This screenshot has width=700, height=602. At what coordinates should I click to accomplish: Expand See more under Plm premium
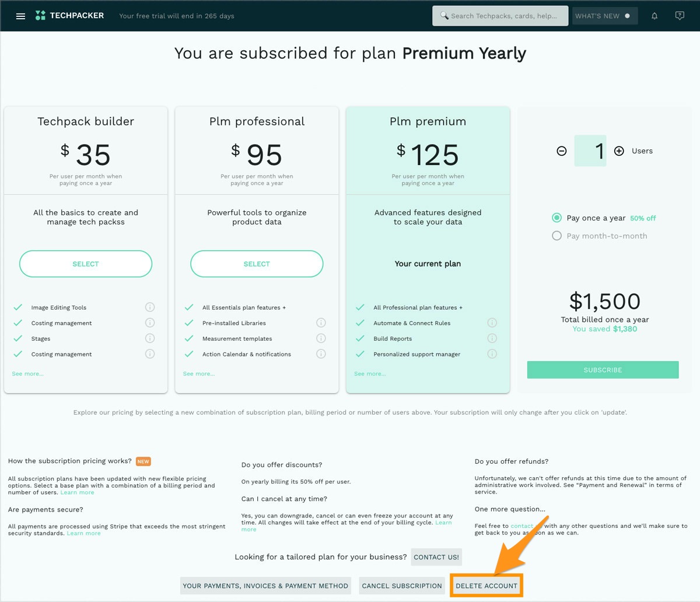click(x=370, y=374)
